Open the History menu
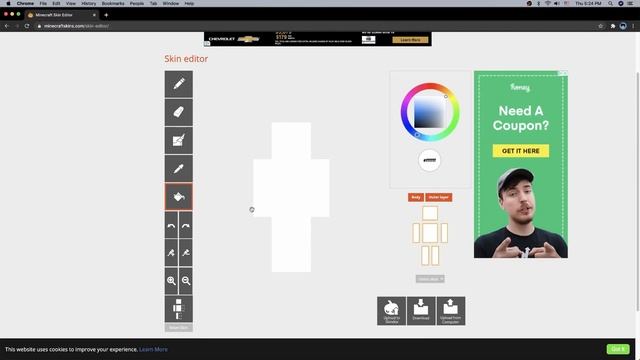 89,3
